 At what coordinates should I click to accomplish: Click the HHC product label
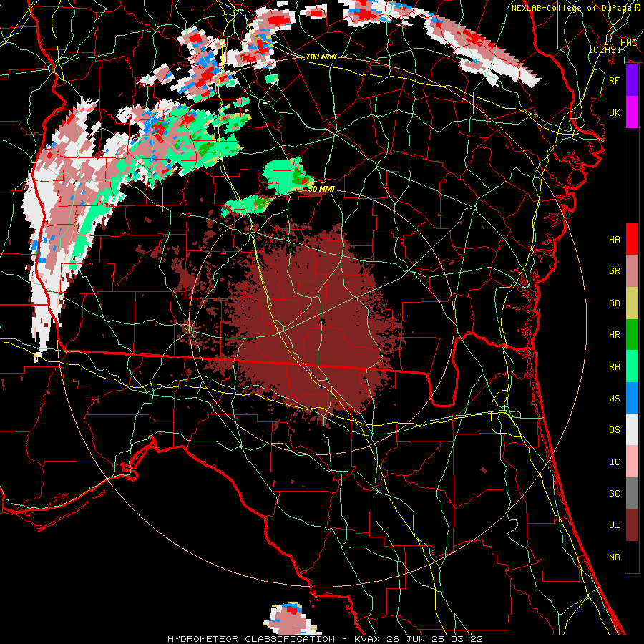tap(628, 43)
